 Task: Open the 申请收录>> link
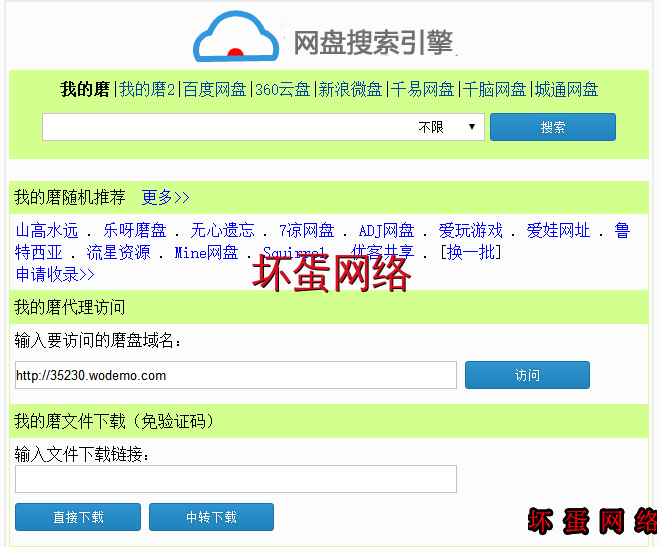pos(55,274)
